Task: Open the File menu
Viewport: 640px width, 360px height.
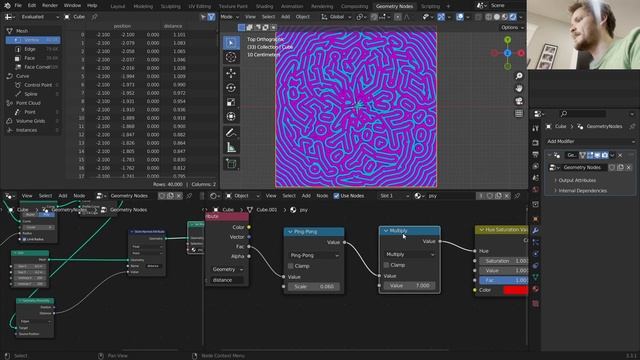Action: [x=18, y=6]
